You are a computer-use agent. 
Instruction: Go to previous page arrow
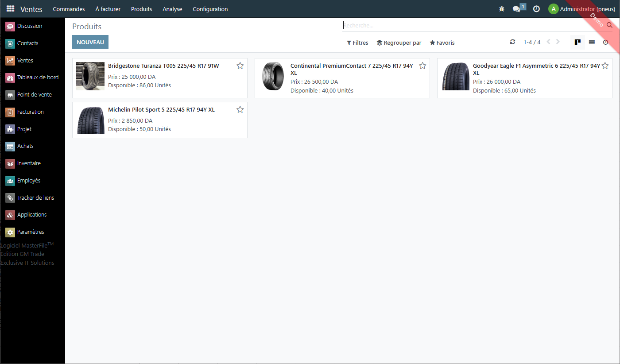(549, 42)
